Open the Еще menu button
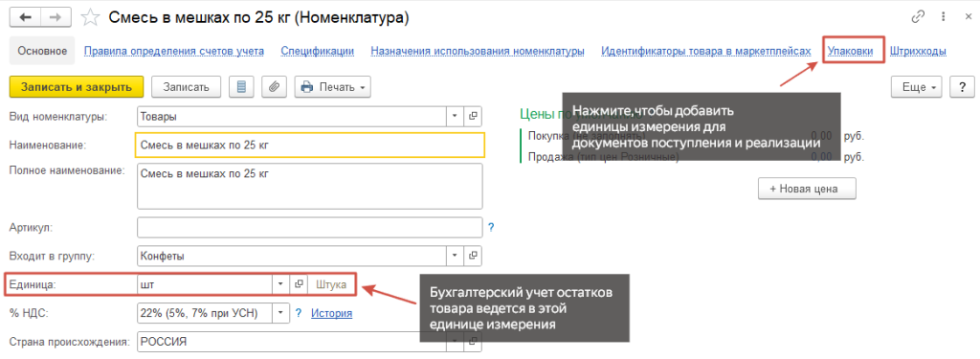Viewport: 980px width, 359px height. [x=917, y=87]
